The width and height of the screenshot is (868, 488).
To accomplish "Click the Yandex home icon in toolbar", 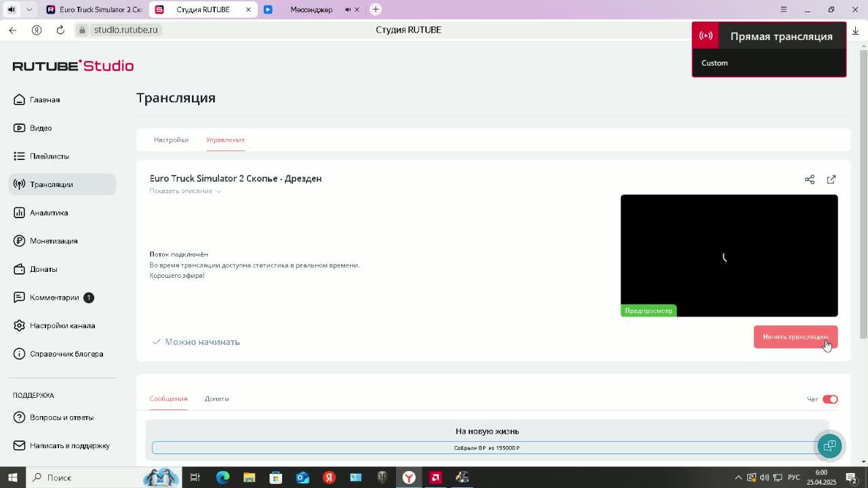I will 37,30.
